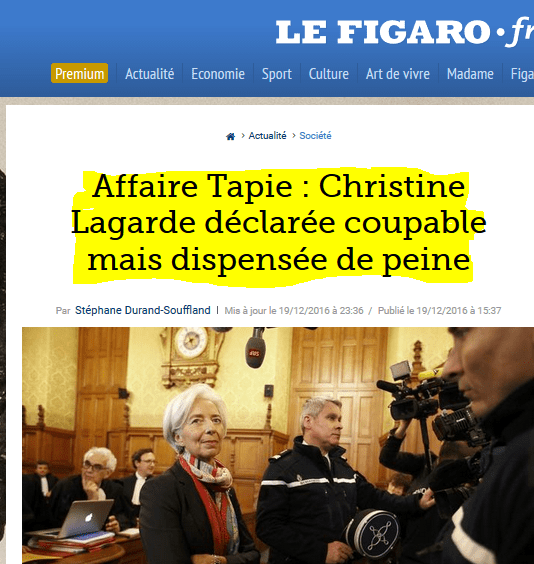
Task: Go to Actualité menu item
Action: click(150, 74)
